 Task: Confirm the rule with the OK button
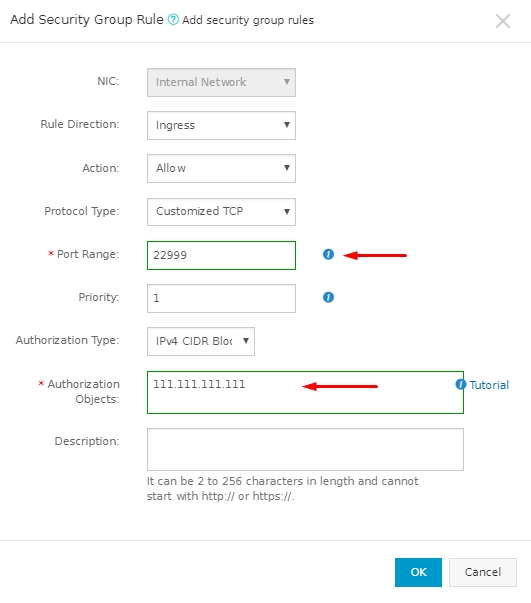point(418,572)
